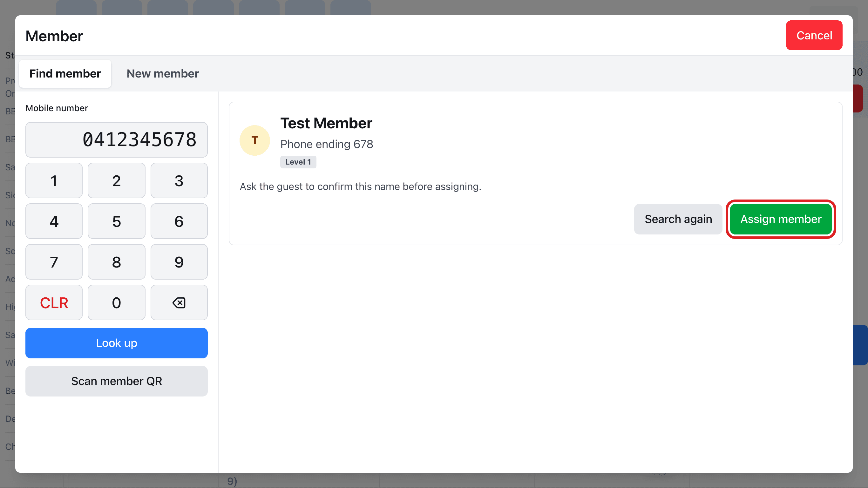Open the New member tab
The height and width of the screenshot is (488, 868).
163,73
